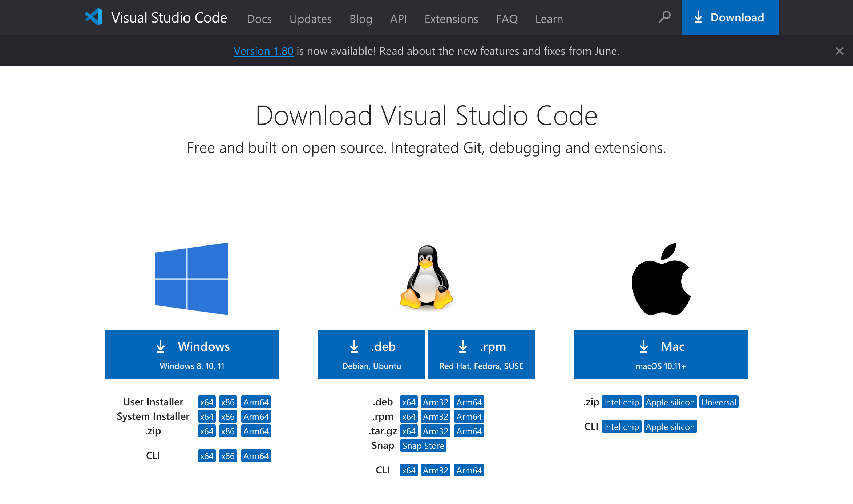Open the Updates menu item
This screenshot has height=504, width=853.
pos(311,19)
